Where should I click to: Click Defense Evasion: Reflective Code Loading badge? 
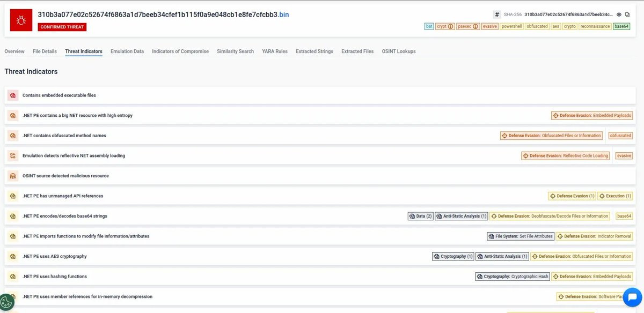(x=566, y=155)
